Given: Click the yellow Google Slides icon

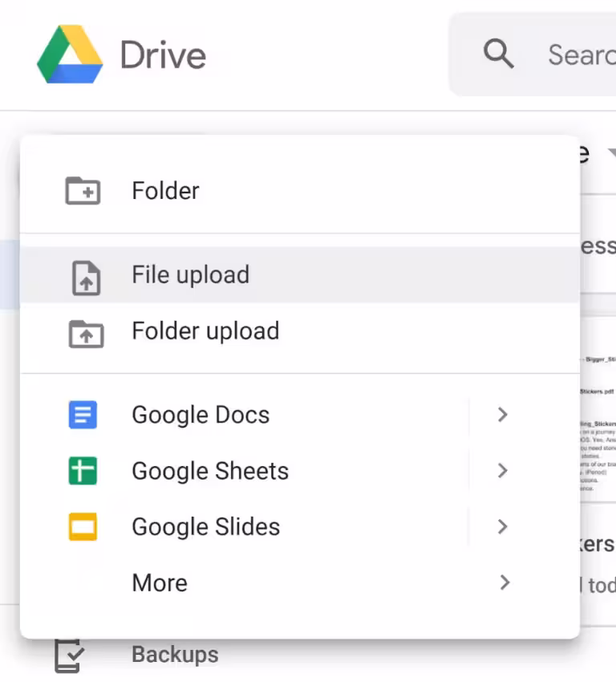Looking at the screenshot, I should [x=83, y=527].
